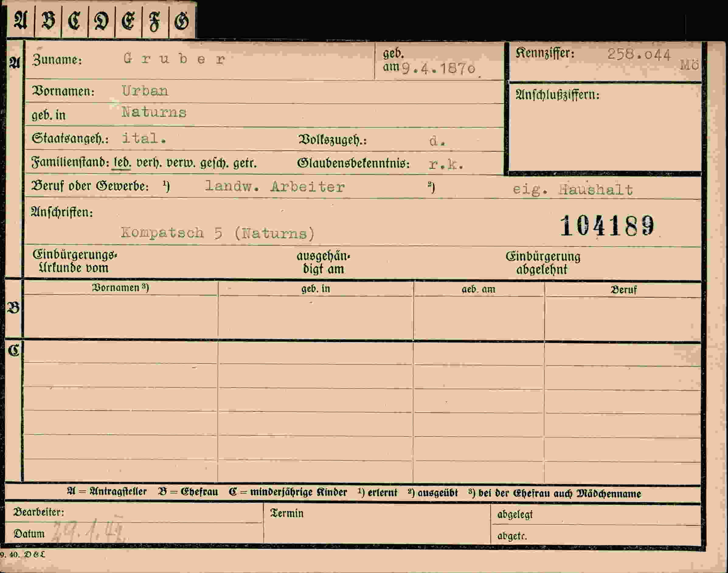Viewport: 728px width, 573px height.
Task: Click the section C marker letter
Action: pos(14,351)
